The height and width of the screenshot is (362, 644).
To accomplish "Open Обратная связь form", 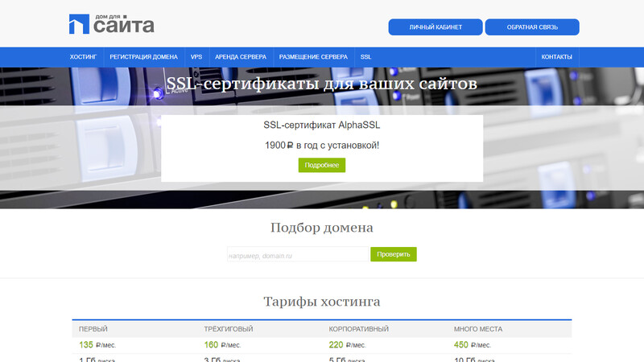I will pos(532,27).
